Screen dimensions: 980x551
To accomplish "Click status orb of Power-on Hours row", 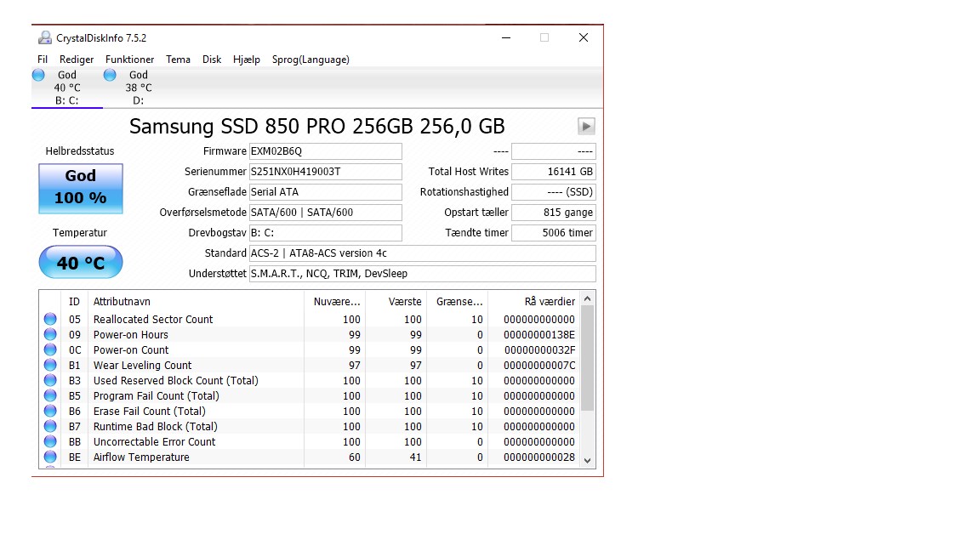I will (x=51, y=334).
